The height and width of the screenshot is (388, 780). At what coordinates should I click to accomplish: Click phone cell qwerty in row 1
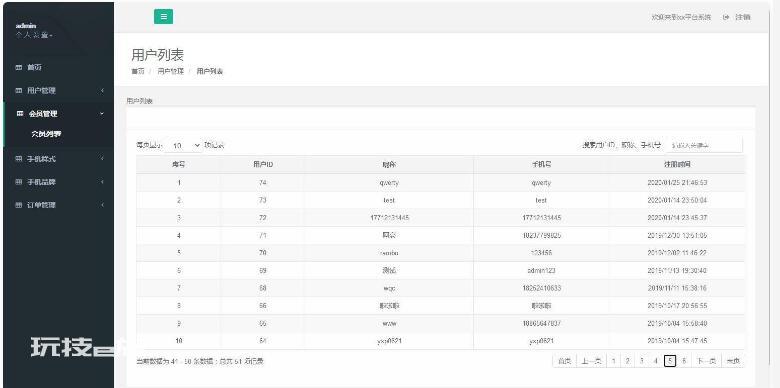[x=541, y=183]
